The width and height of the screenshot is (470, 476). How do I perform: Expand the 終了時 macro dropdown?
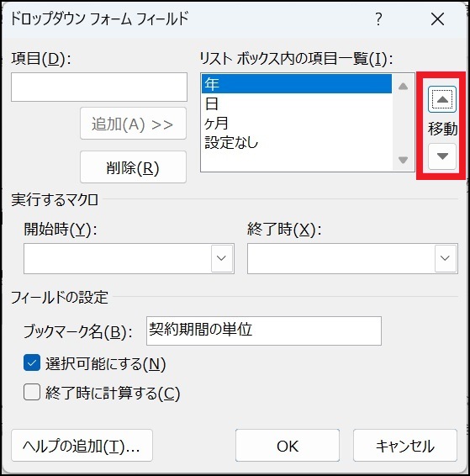pos(445,258)
